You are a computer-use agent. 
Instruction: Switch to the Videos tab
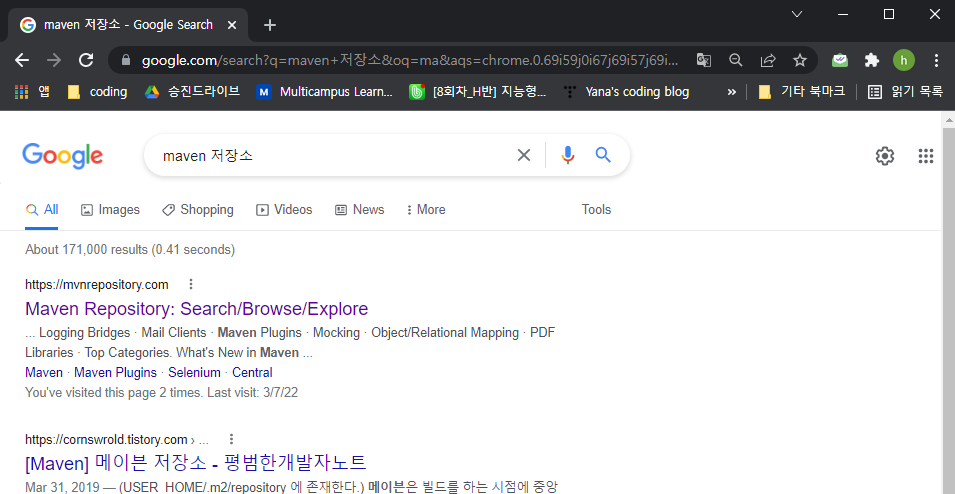[x=284, y=210]
